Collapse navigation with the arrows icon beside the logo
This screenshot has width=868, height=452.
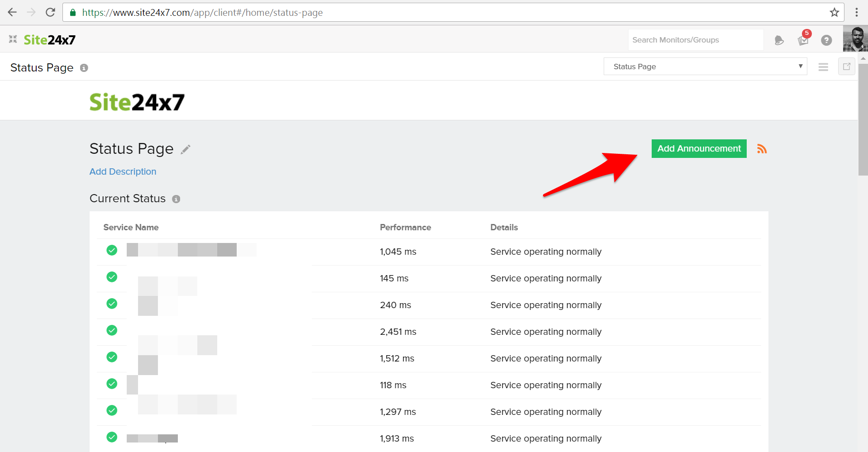tap(13, 39)
